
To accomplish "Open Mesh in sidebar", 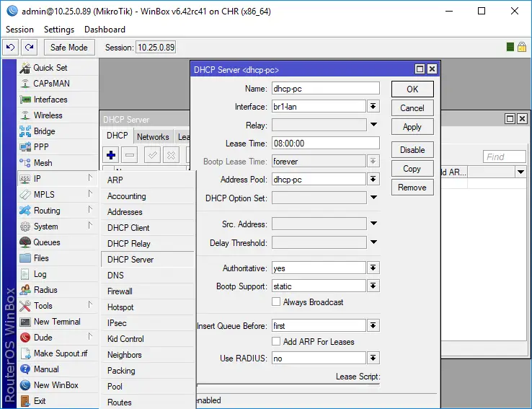I will (58, 163).
